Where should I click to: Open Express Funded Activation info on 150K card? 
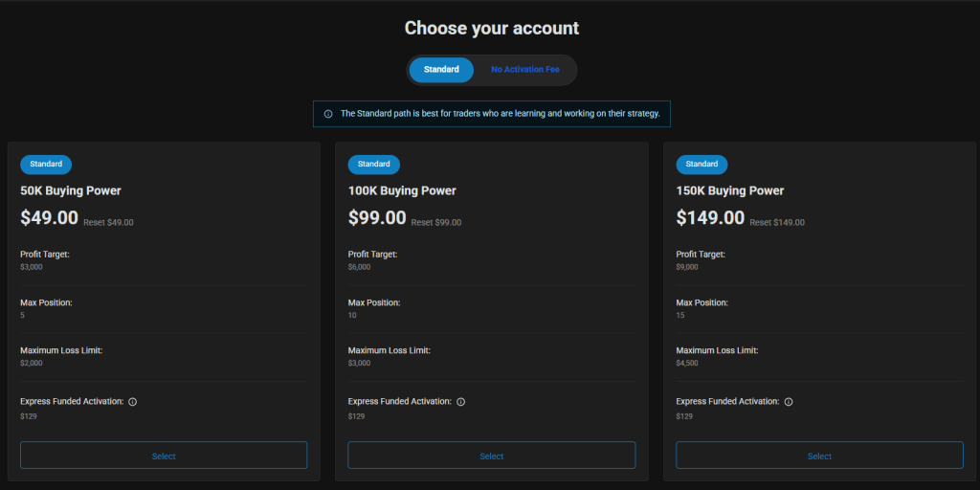click(x=789, y=402)
